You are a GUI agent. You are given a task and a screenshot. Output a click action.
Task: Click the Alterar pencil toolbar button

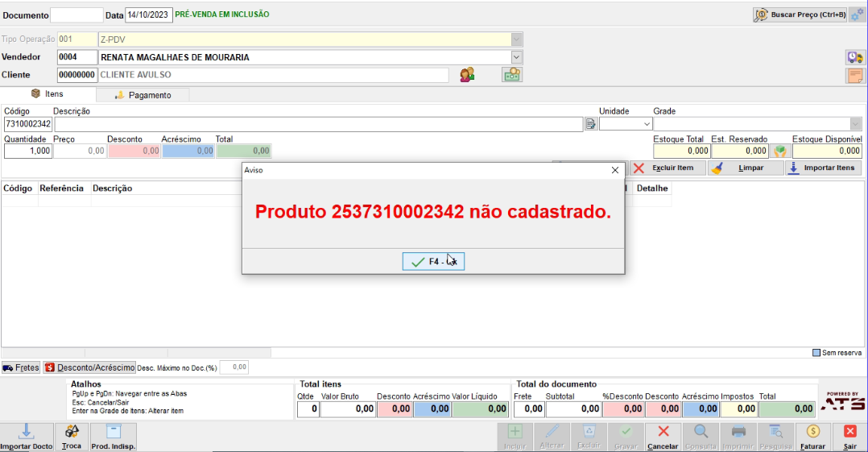(552, 437)
